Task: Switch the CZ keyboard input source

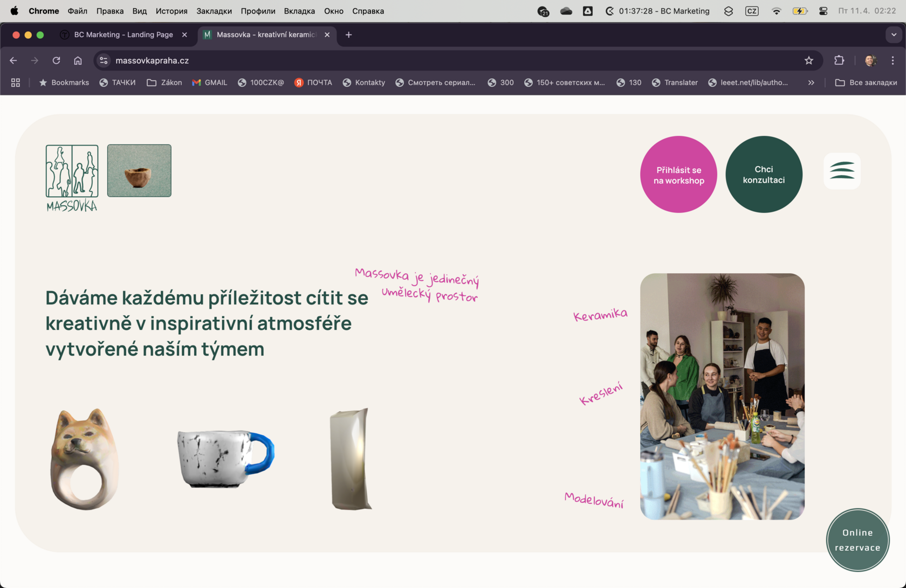Action: [752, 11]
